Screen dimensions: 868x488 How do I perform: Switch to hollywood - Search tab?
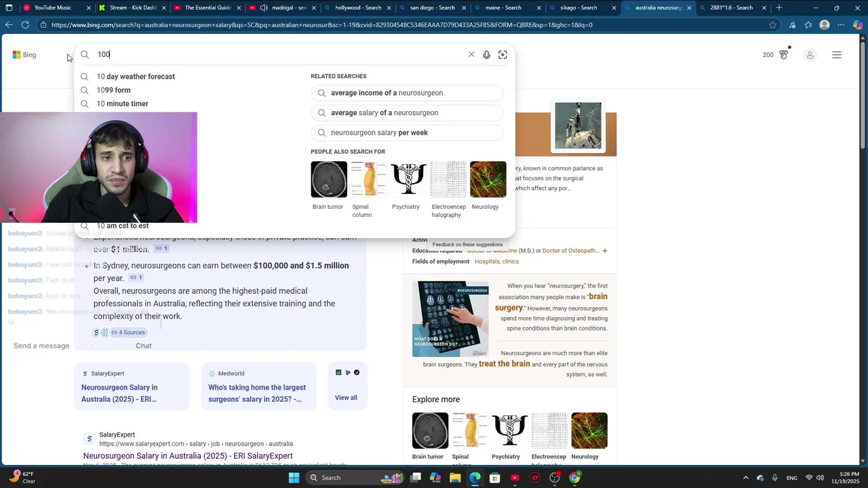(358, 7)
